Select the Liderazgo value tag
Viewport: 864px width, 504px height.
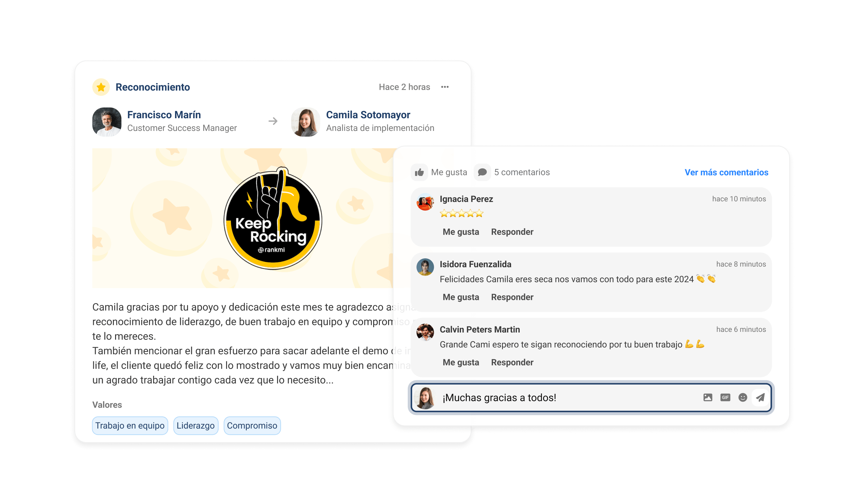pyautogui.click(x=196, y=425)
